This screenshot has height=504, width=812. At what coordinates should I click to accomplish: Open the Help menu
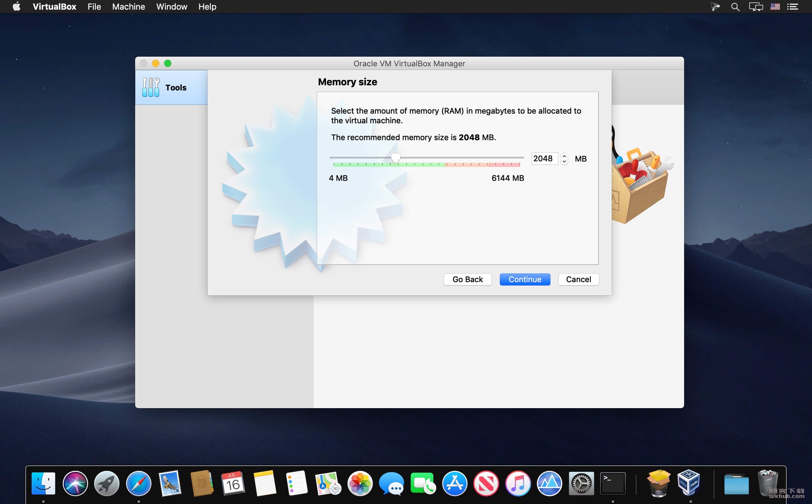[x=207, y=7]
